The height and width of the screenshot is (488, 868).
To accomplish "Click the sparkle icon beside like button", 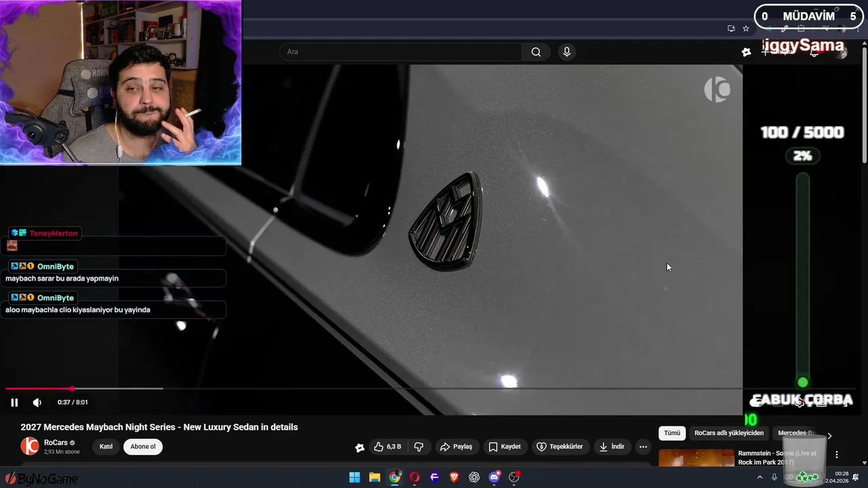I will click(x=359, y=447).
